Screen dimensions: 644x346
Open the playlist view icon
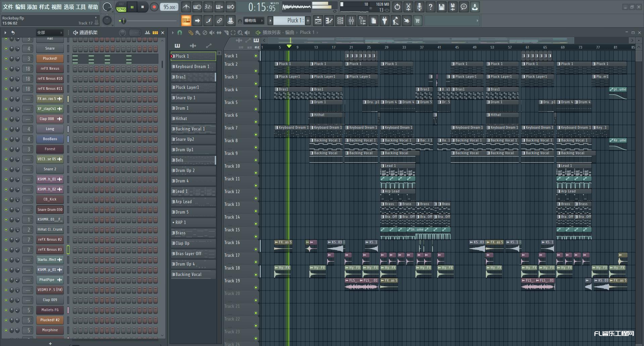pos(318,21)
